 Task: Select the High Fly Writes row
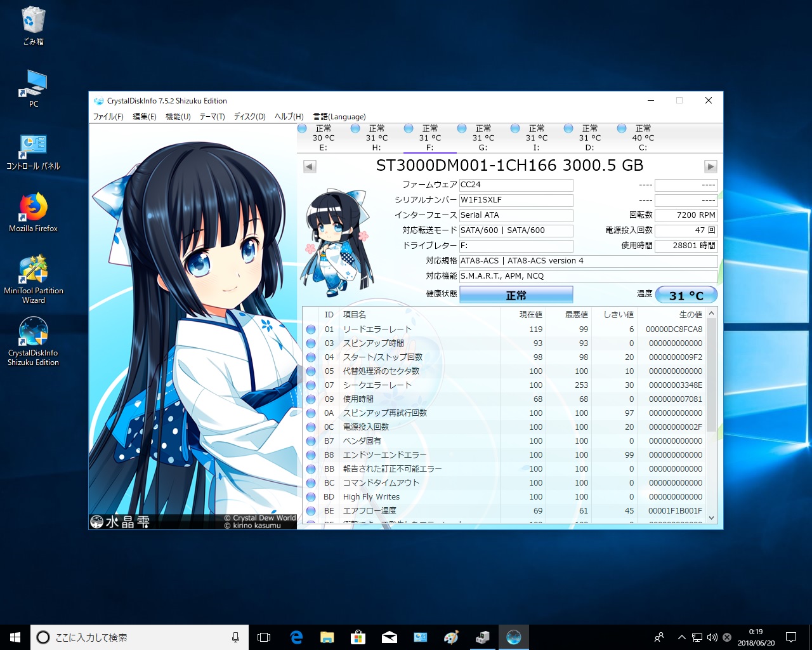[504, 497]
